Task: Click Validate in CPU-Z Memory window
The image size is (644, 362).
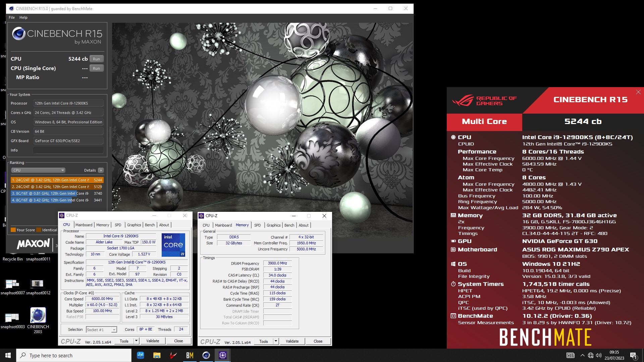Action: click(292, 341)
